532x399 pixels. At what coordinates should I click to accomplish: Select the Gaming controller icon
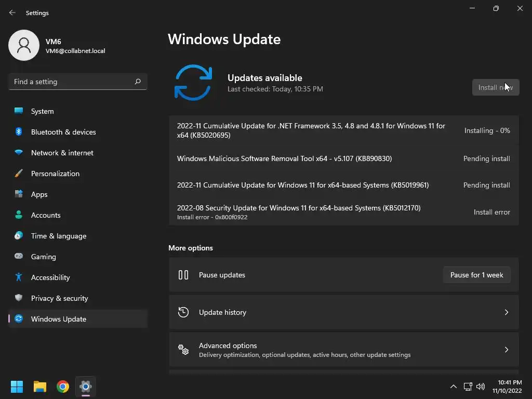(x=19, y=256)
